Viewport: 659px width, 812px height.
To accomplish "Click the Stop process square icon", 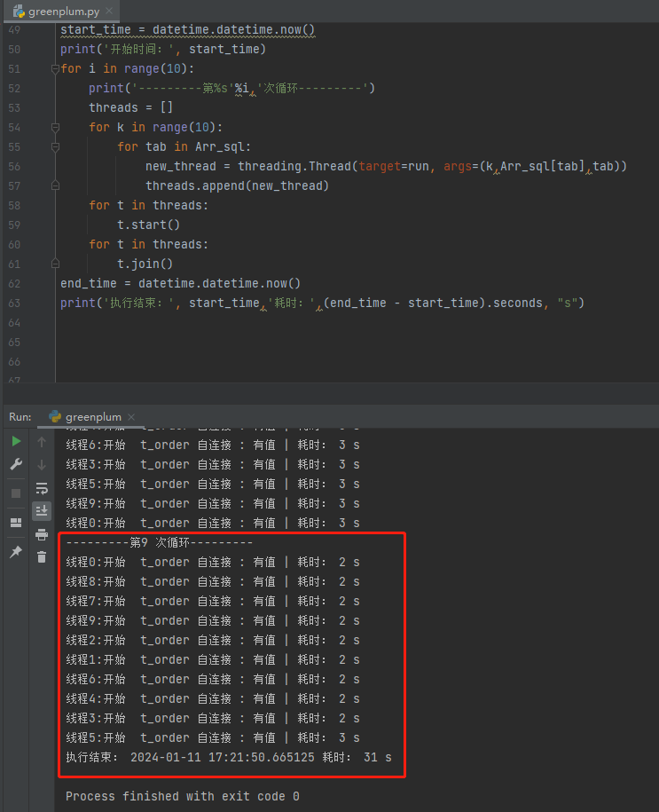I will click(x=16, y=493).
